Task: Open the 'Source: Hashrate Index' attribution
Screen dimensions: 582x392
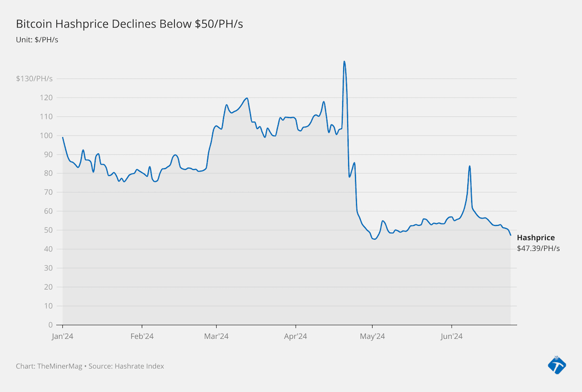Action: [x=127, y=366]
